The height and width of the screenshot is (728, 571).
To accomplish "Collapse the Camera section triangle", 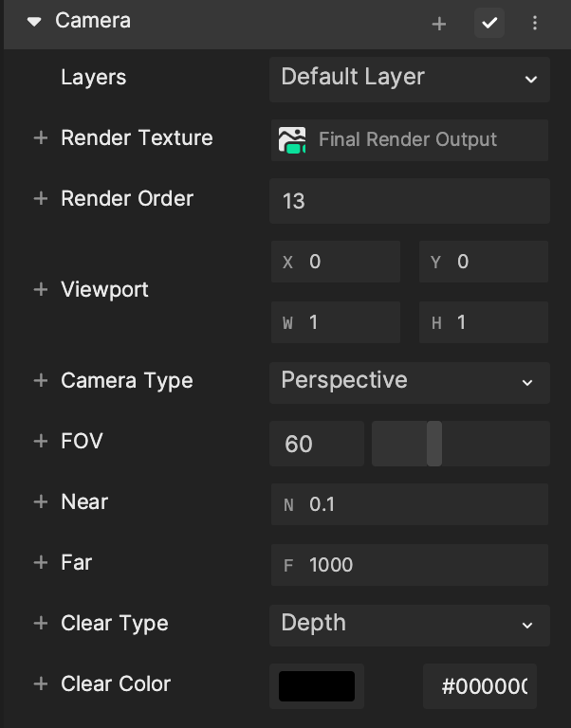I will click(34, 22).
